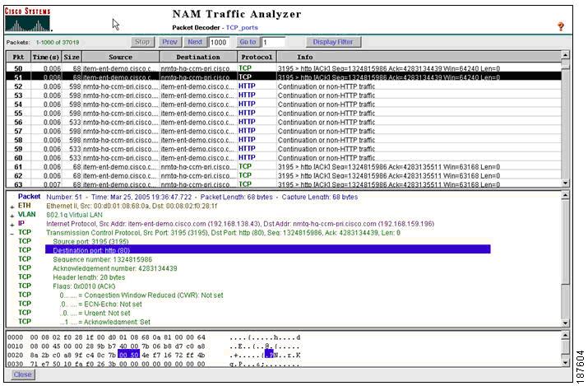588x386 pixels.
Task: Focus the packet count field showing 1000
Action: point(219,43)
